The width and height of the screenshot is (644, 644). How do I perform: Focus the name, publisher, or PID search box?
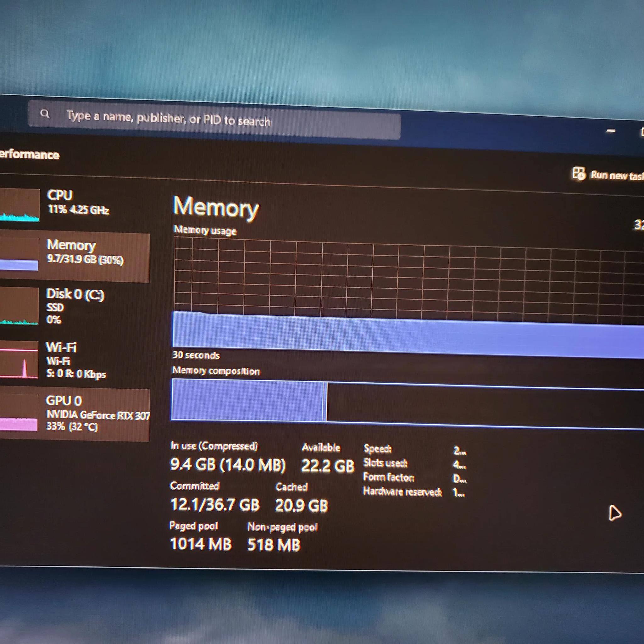click(x=214, y=120)
